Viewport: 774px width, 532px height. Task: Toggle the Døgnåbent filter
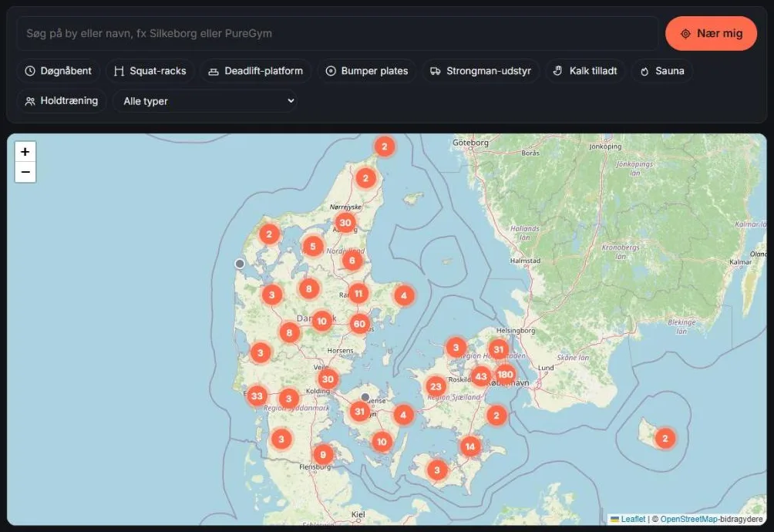59,71
